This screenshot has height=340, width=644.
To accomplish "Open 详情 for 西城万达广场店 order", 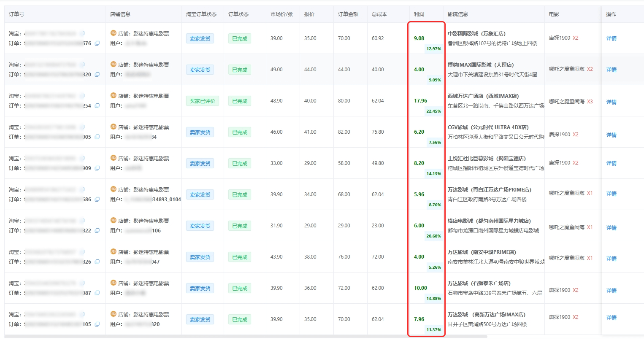I will click(x=611, y=102).
